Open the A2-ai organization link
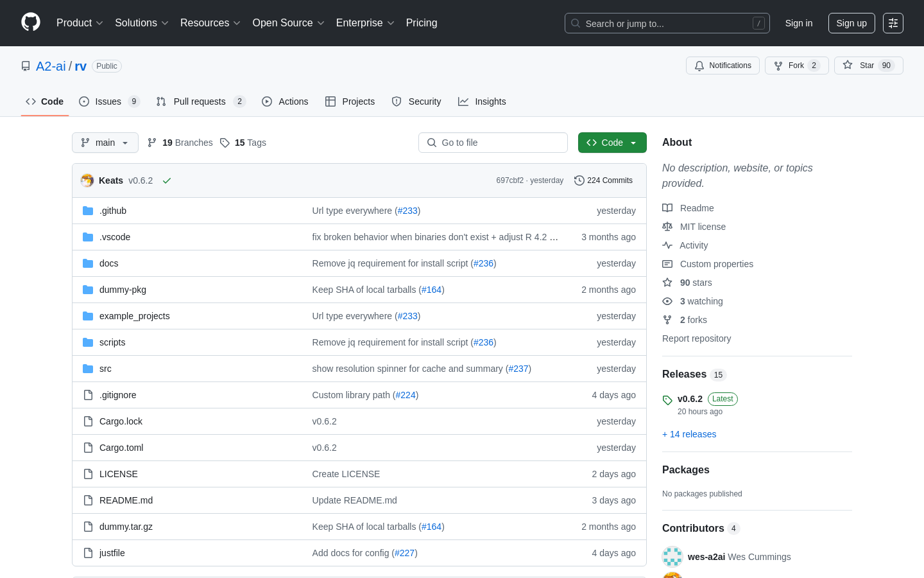The image size is (924, 578). [x=51, y=66]
